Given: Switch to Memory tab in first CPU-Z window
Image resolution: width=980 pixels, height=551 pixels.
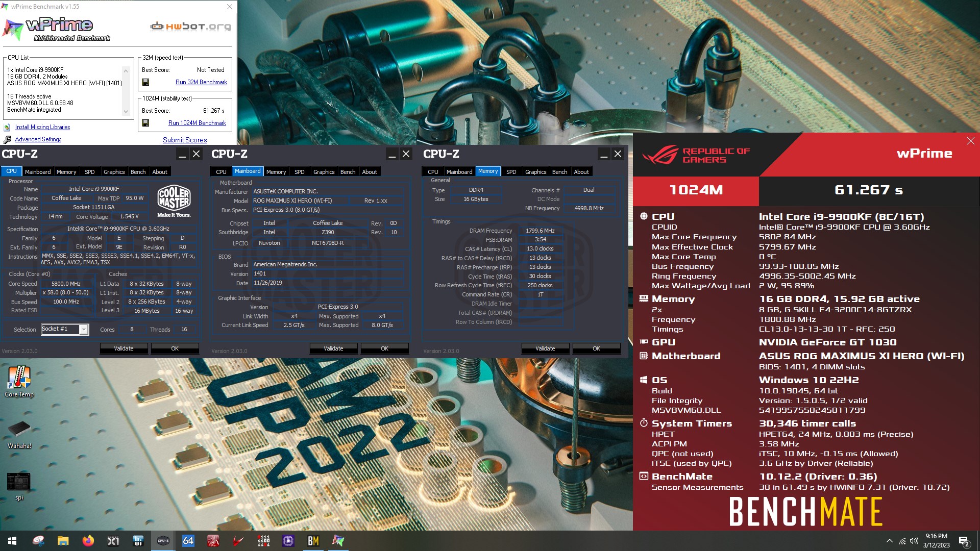Looking at the screenshot, I should (x=66, y=172).
